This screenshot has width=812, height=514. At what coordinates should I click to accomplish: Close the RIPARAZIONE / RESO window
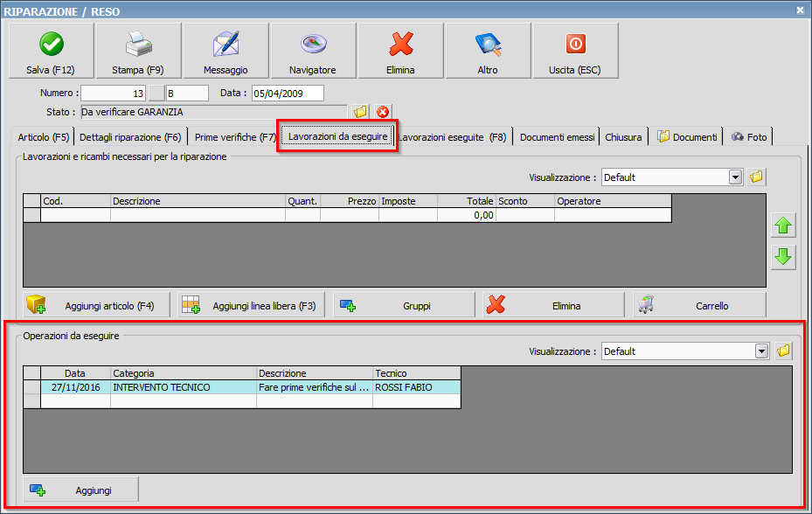(800, 10)
